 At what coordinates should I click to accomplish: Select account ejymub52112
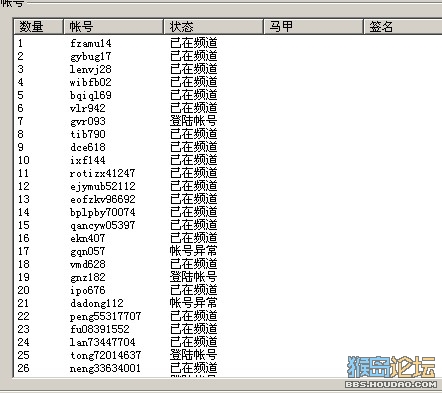tap(103, 186)
